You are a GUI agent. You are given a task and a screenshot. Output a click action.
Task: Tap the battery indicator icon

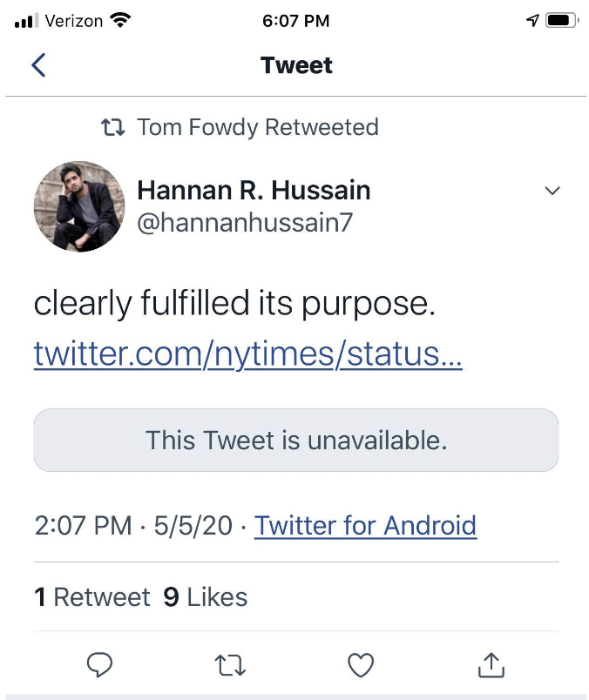tap(559, 21)
